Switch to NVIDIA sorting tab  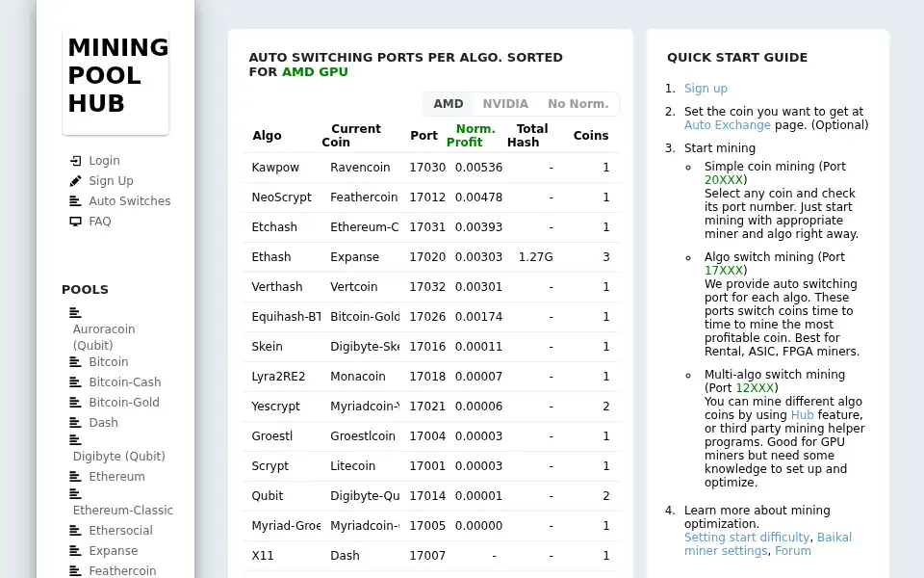(x=505, y=104)
